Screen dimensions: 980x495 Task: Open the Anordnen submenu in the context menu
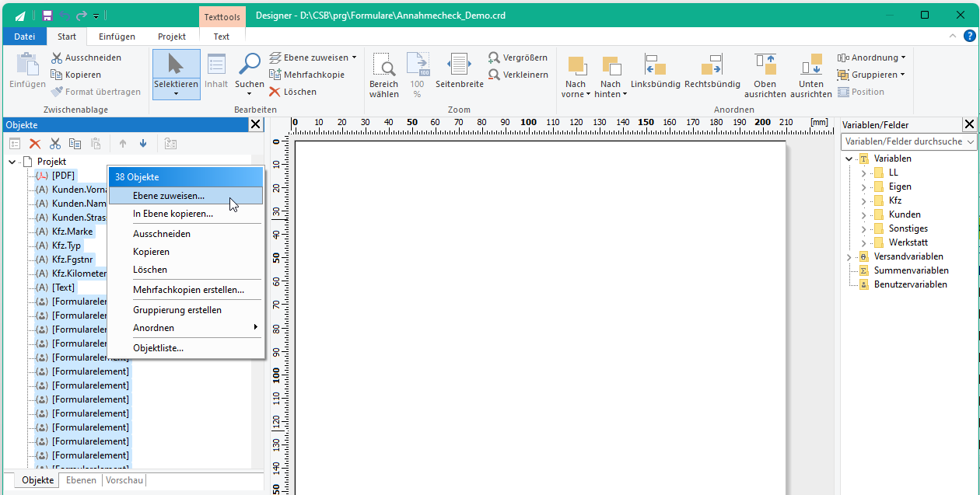[186, 328]
